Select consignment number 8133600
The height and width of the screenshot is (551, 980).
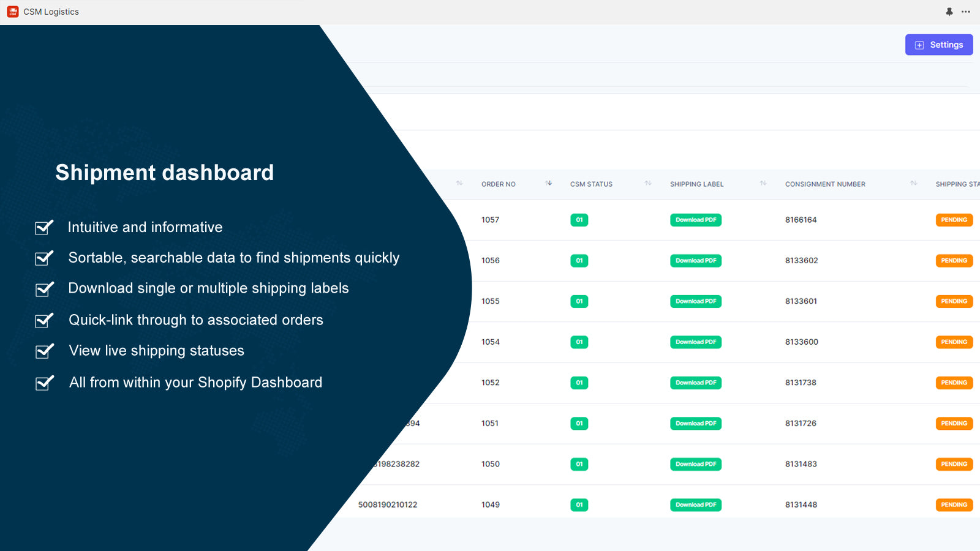click(802, 342)
